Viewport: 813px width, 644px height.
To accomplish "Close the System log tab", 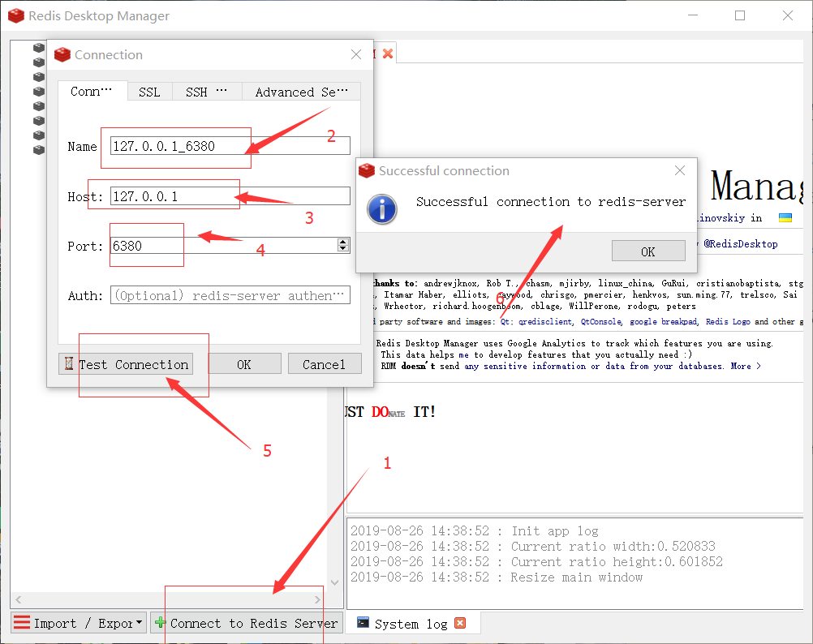I will click(460, 623).
